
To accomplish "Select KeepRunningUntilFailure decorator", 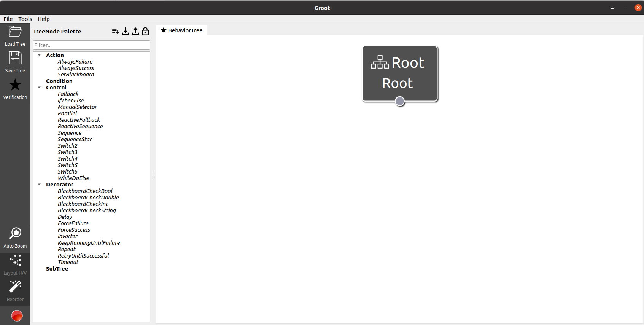I will pyautogui.click(x=89, y=243).
